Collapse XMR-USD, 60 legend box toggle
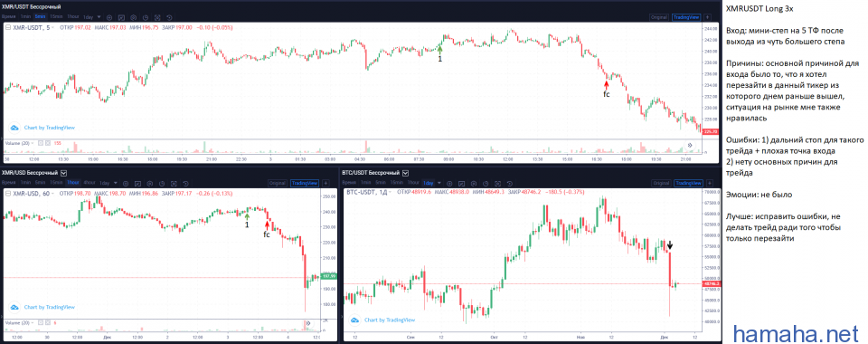 click(8, 193)
